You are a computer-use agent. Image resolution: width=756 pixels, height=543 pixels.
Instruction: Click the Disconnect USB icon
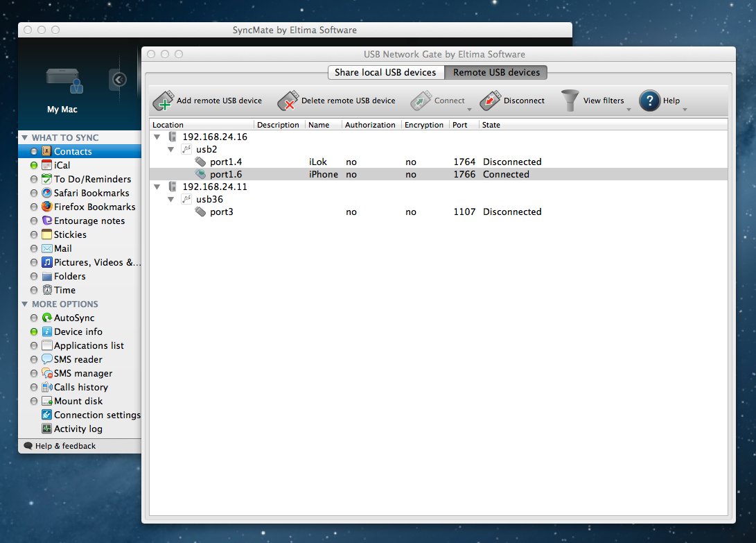coord(491,101)
